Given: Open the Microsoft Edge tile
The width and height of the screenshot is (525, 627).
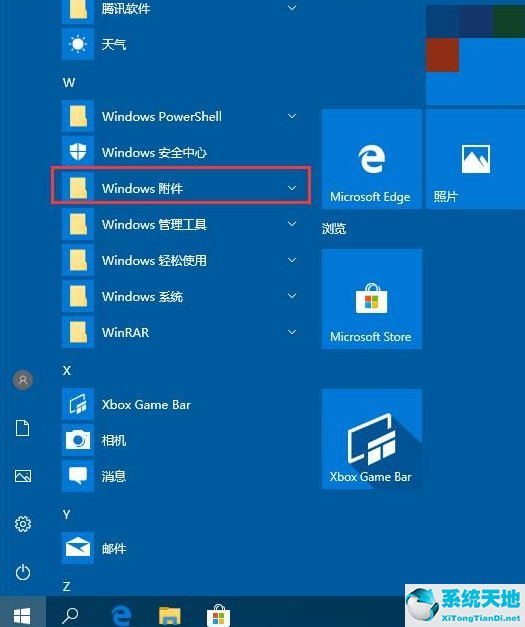Looking at the screenshot, I should [372, 159].
